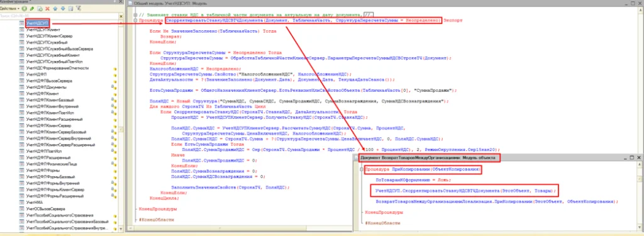Screen dimensions: 644x236
Task: Collapse the СкорректироватьСтавкуНДСВТЧДокумента procedure block
Action: tap(135, 20)
